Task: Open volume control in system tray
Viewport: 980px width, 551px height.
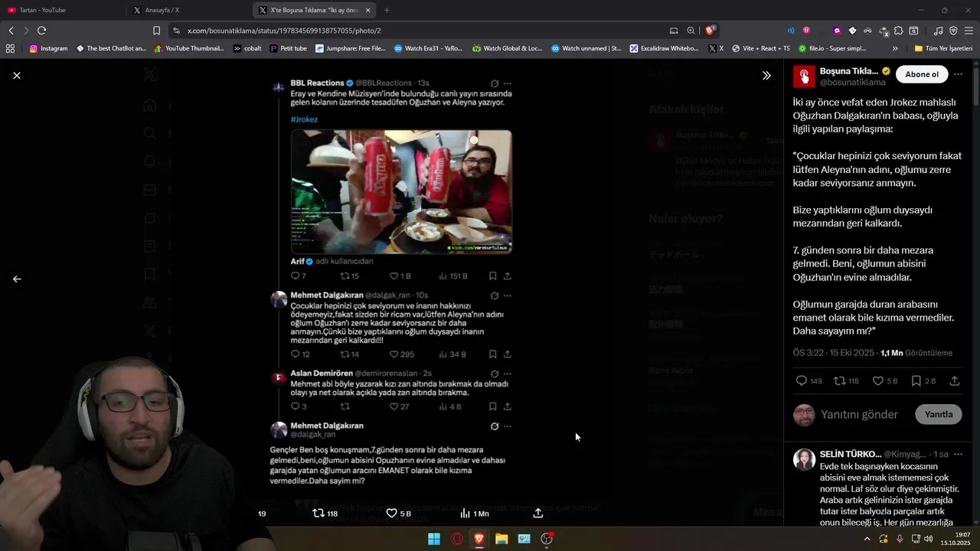Action: (x=929, y=539)
